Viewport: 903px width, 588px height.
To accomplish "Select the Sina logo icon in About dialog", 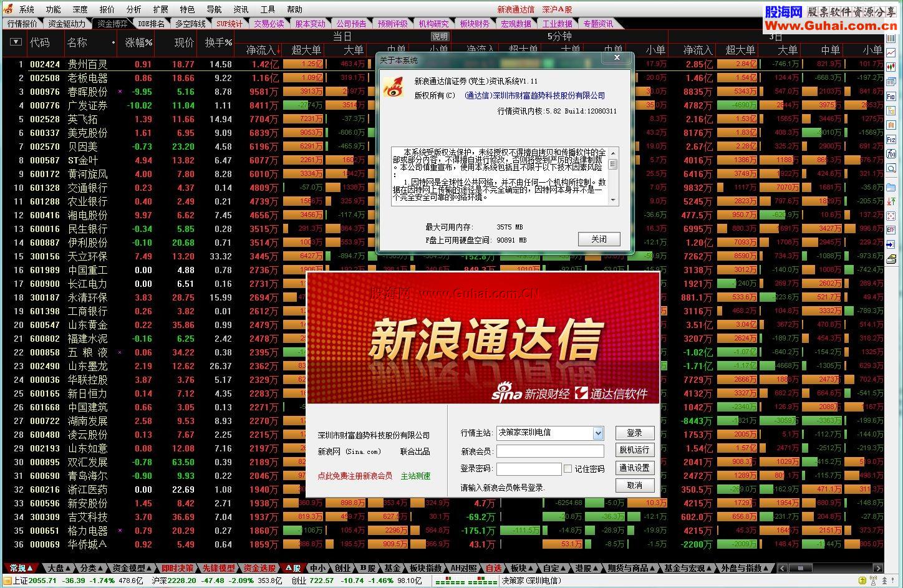I will tap(394, 87).
